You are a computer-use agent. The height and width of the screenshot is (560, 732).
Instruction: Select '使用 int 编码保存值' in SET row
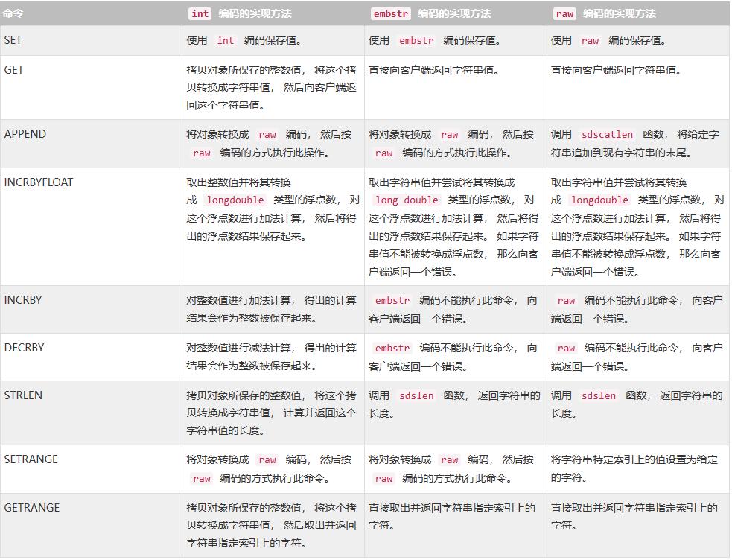tap(244, 41)
